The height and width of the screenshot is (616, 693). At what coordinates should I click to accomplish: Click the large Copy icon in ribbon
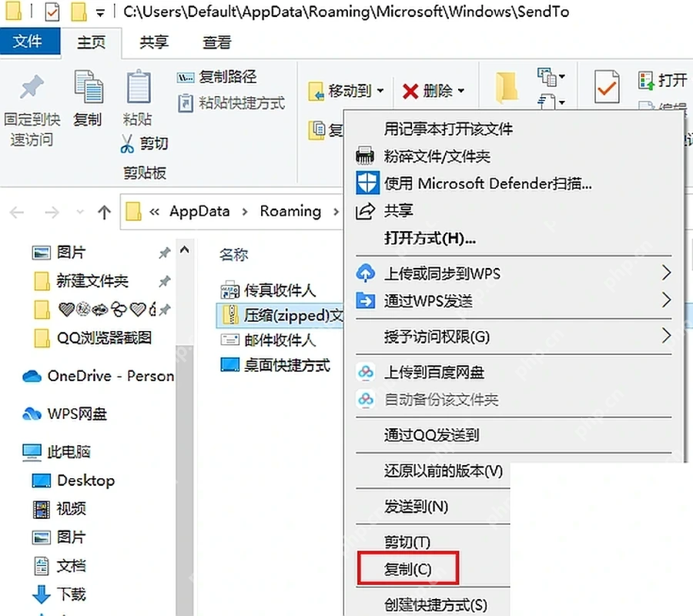click(88, 86)
